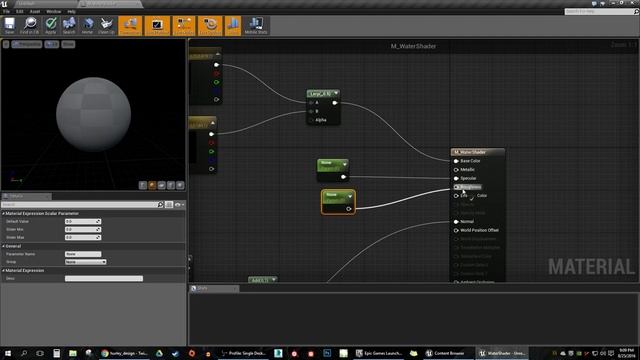
Task: Collapse the Material Expression section
Action: (x=3, y=270)
